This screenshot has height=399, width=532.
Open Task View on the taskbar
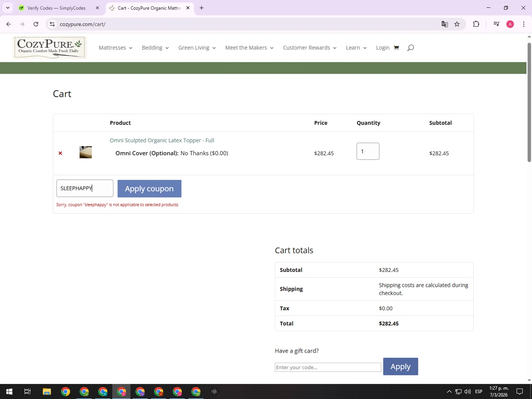click(27, 392)
